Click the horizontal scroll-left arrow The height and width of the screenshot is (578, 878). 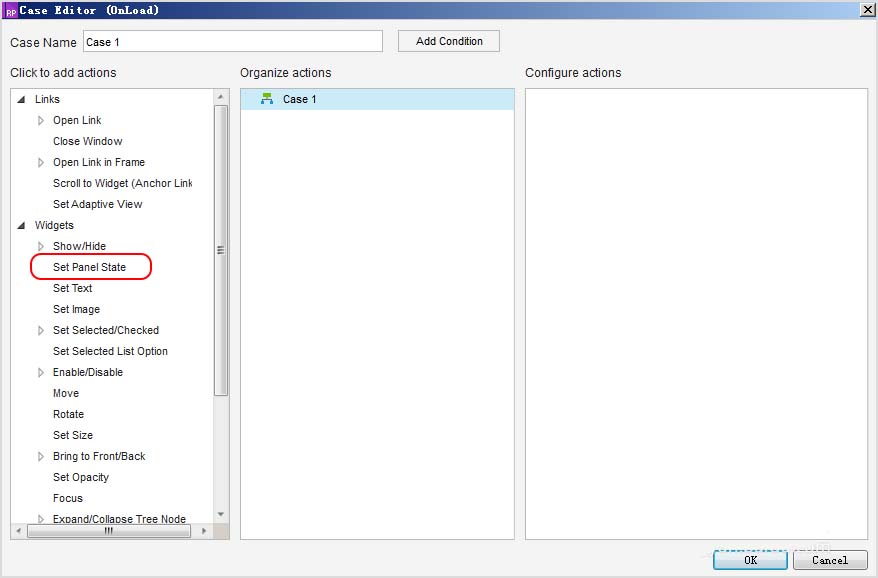click(x=18, y=530)
